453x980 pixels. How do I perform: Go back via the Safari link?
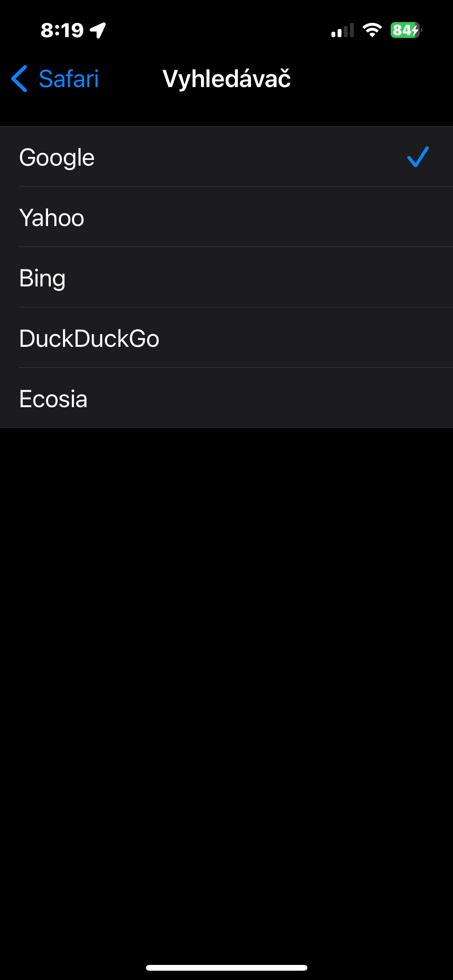[x=69, y=79]
